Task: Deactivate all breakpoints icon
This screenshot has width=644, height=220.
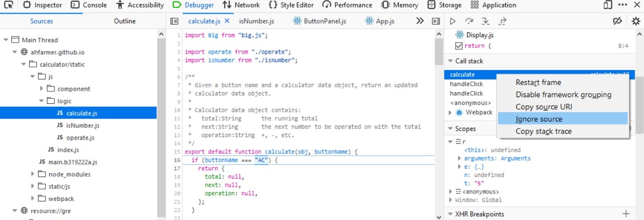Action: tap(617, 21)
